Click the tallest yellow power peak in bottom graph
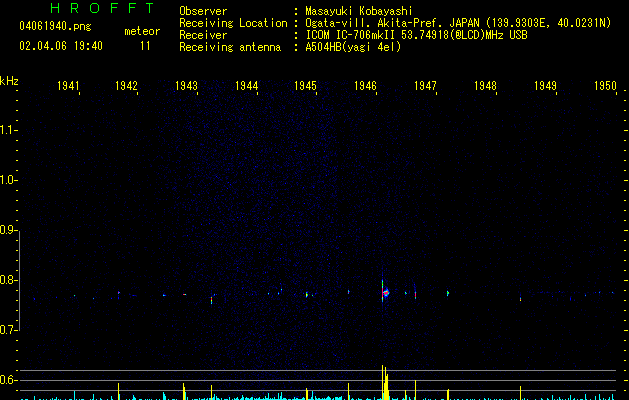Screen dimensions: 629x400 tap(383, 382)
